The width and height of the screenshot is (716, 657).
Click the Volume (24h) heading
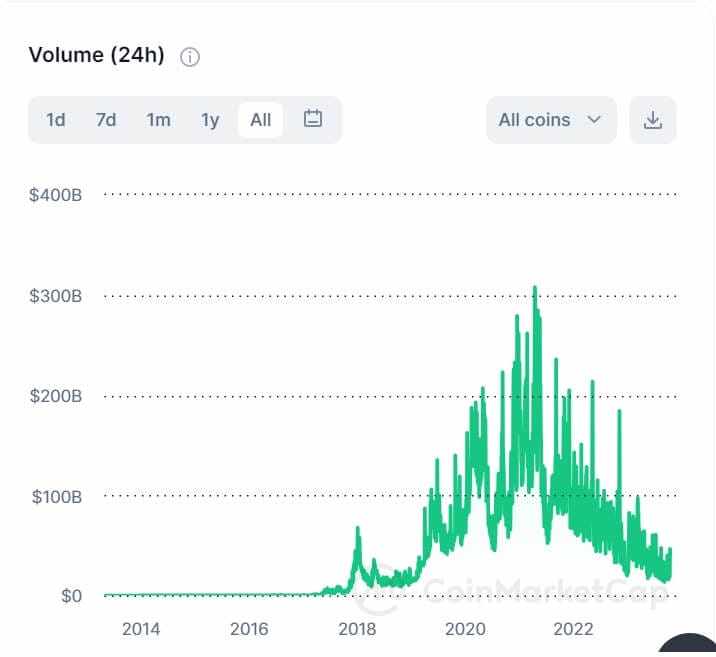pyautogui.click(x=96, y=55)
